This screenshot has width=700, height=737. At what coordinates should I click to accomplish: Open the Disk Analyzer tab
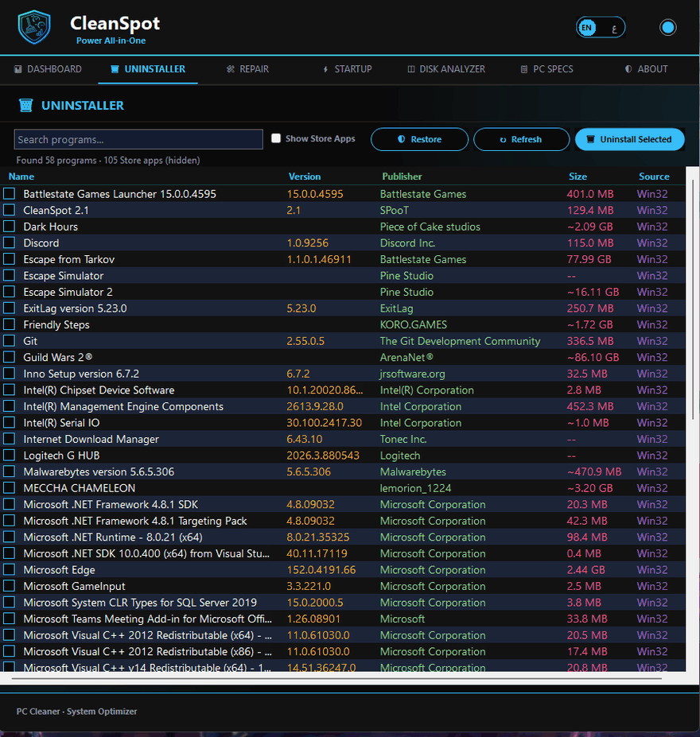pyautogui.click(x=446, y=69)
